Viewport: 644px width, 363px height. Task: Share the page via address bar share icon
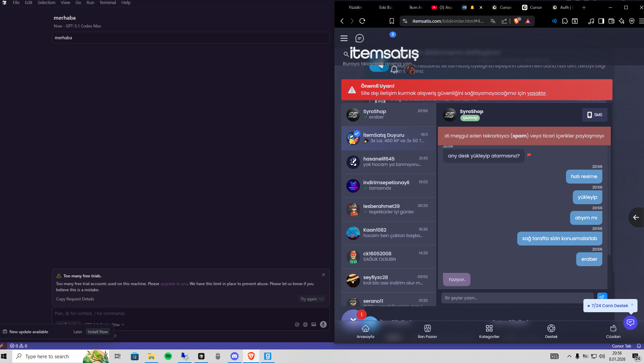tap(504, 21)
